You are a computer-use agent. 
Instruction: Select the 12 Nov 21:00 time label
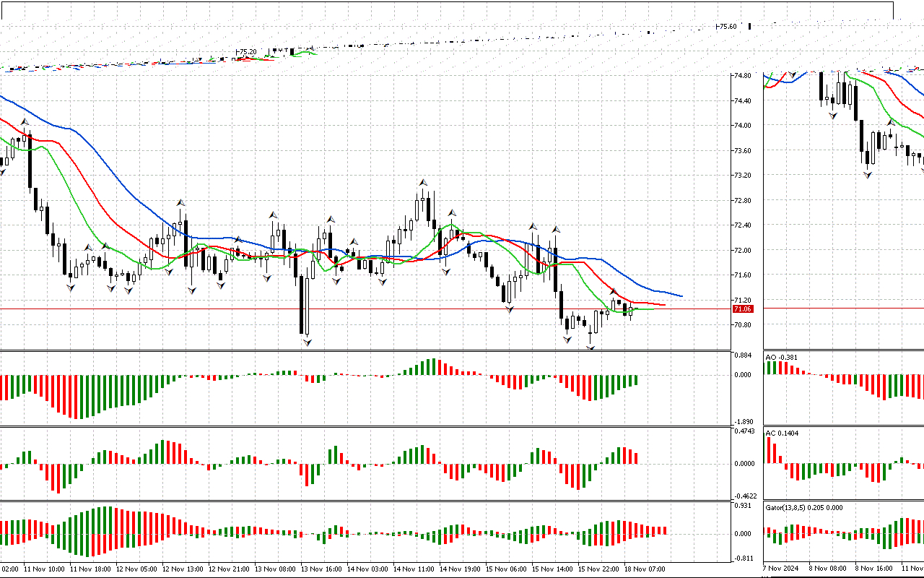pos(229,569)
